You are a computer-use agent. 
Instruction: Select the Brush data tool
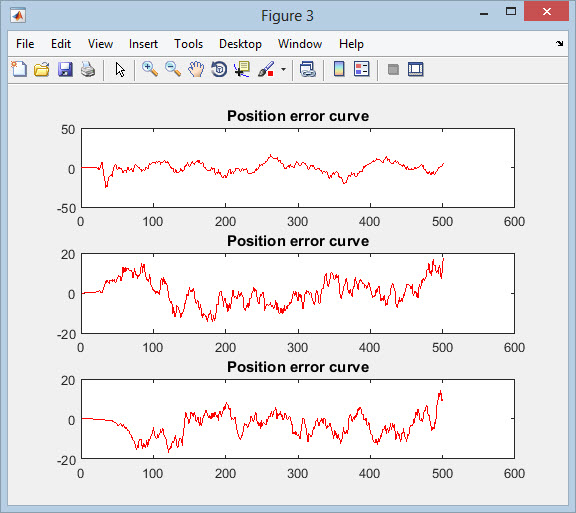pos(266,69)
